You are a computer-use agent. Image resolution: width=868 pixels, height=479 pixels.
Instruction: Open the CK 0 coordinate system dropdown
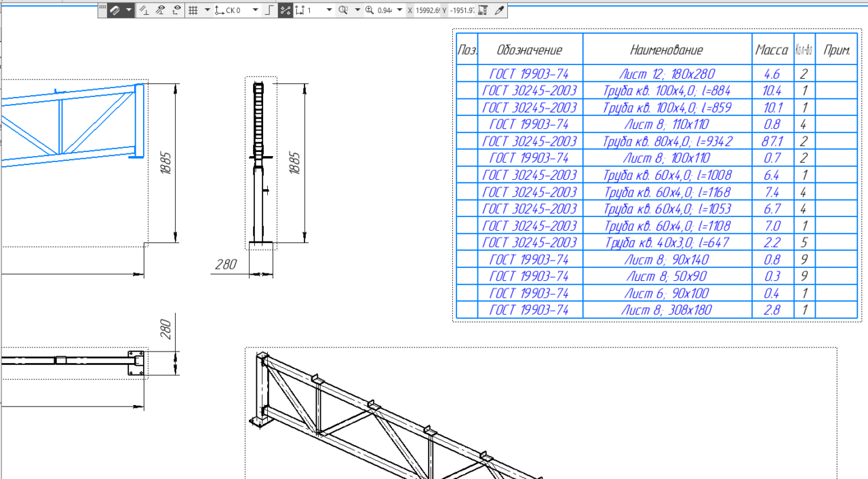[x=255, y=10]
